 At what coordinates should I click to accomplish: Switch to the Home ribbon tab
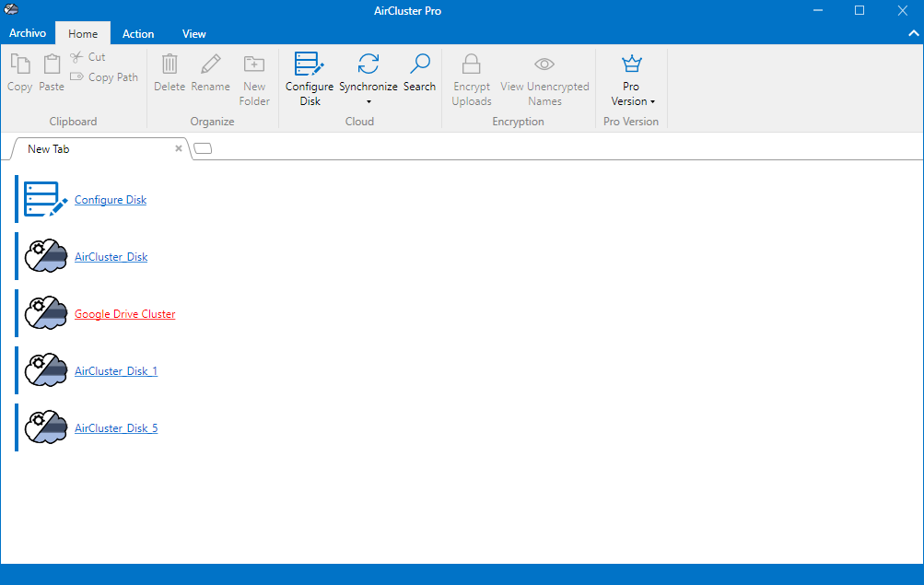click(83, 33)
